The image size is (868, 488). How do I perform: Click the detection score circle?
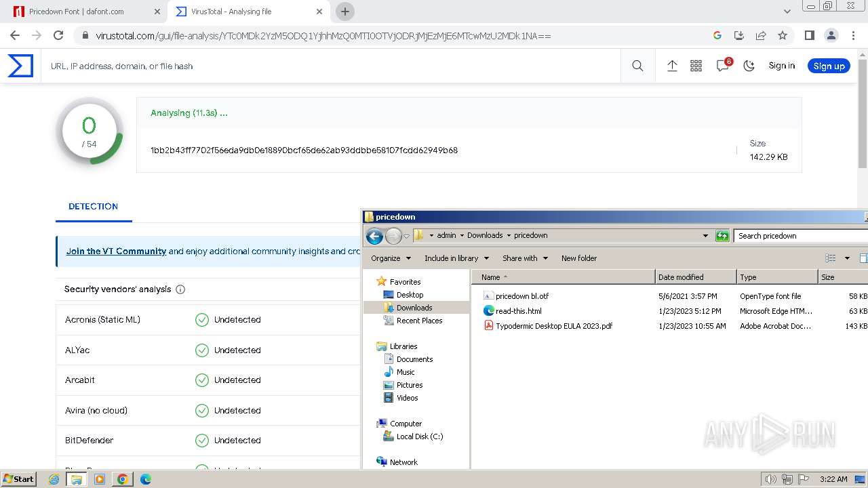tap(90, 132)
